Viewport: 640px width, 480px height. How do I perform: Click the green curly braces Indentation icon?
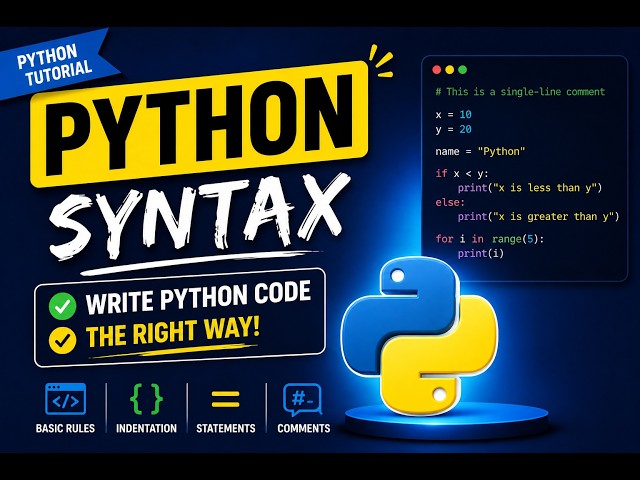(x=146, y=399)
